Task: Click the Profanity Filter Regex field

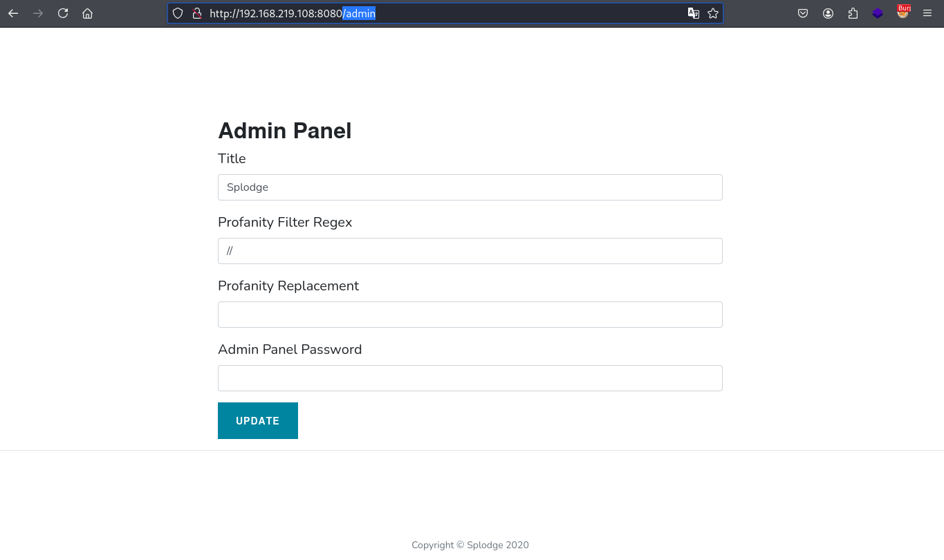Action: pyautogui.click(x=470, y=251)
